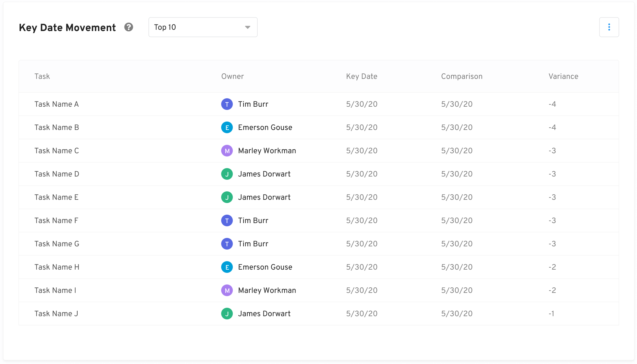The image size is (637, 364).
Task: Select Task Name D
Action: 57,174
